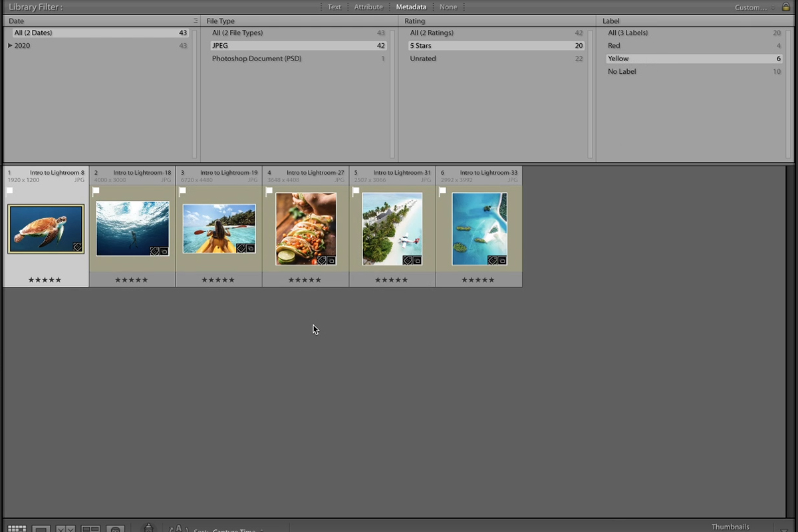Toggle the filter lock icon

point(786,7)
